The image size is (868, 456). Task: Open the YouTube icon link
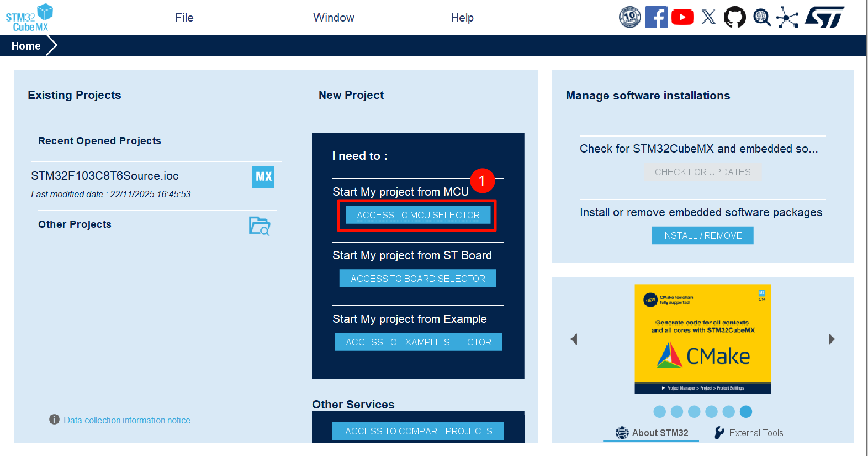pos(682,17)
